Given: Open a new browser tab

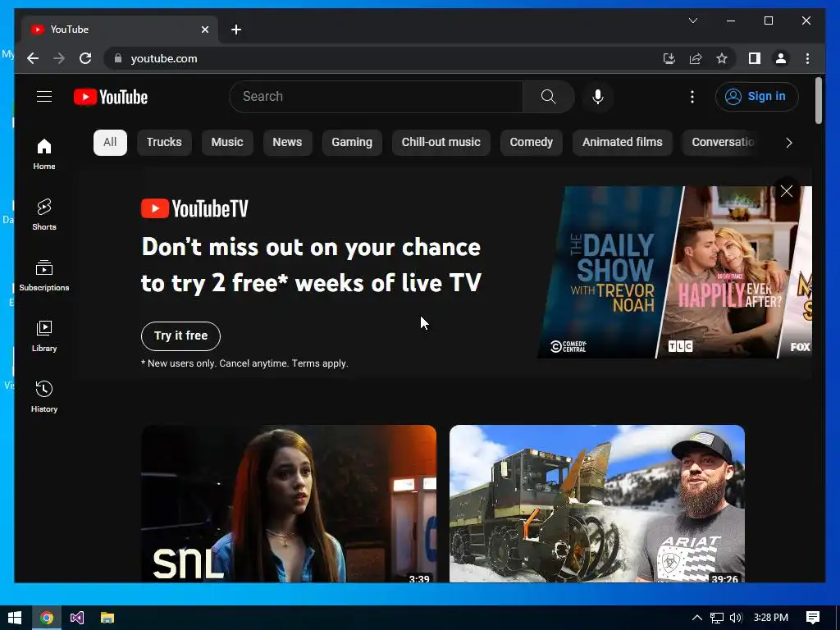Looking at the screenshot, I should pos(236,30).
